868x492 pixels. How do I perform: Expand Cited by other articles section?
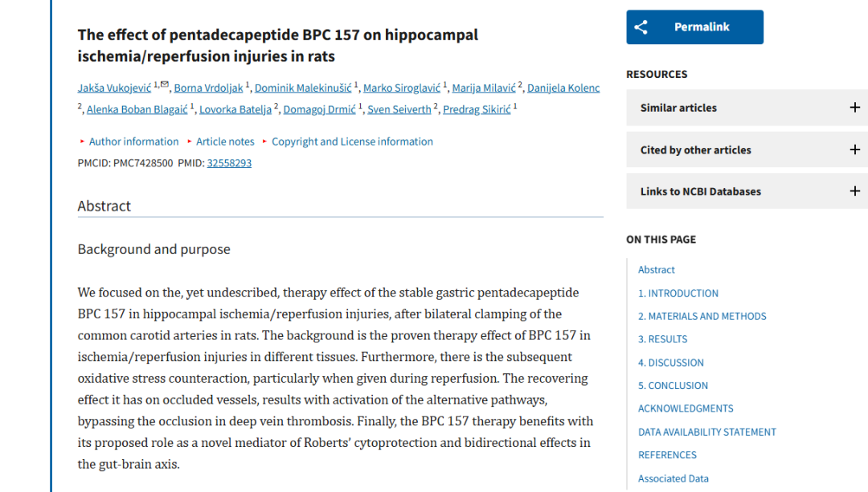[854, 150]
